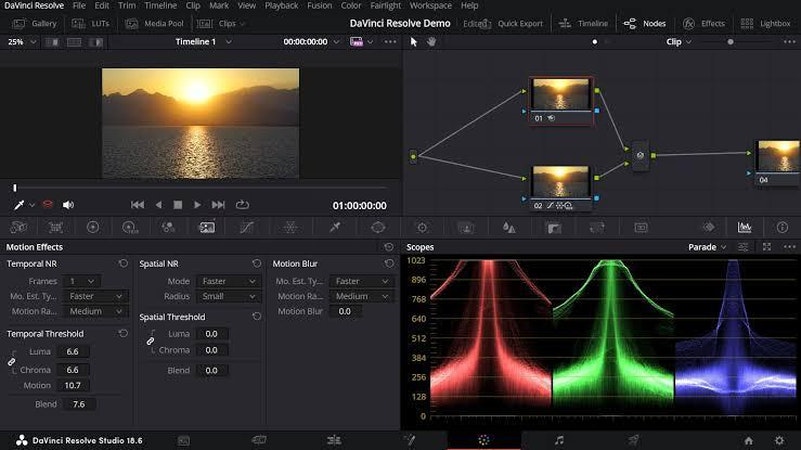Open the Blur palette icon

point(509,227)
